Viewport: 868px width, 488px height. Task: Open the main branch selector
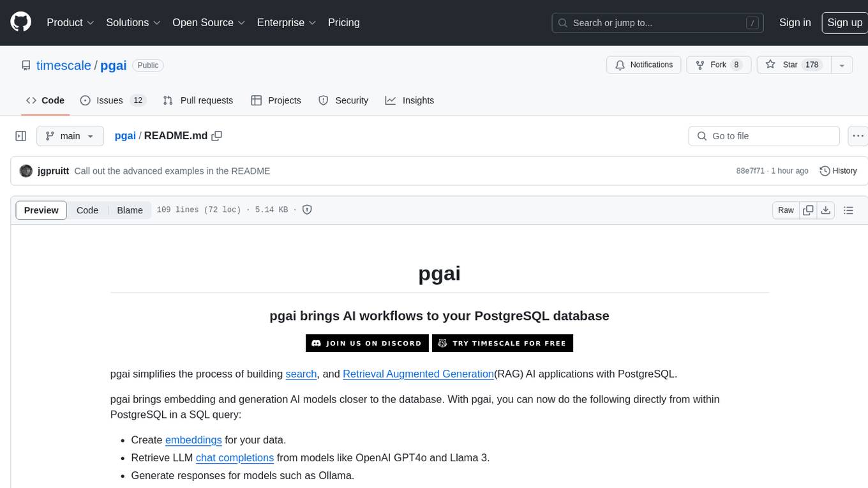click(x=70, y=136)
